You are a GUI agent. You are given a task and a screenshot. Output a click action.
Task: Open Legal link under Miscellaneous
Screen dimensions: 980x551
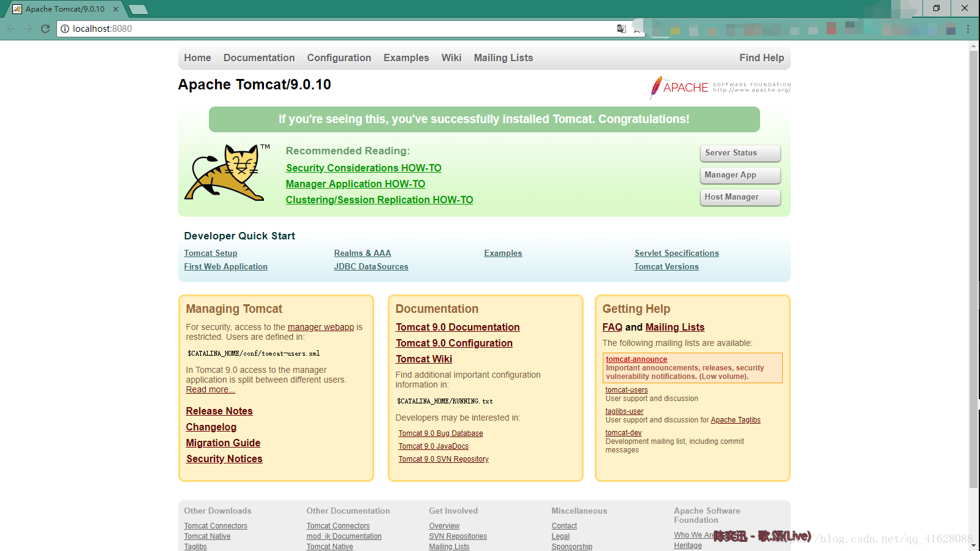[560, 536]
